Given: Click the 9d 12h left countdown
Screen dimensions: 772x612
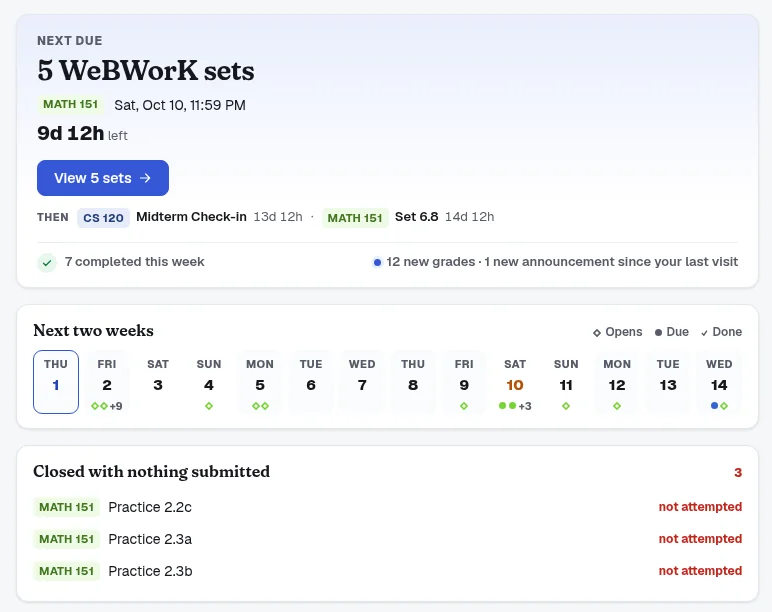Looking at the screenshot, I should pos(82,133).
